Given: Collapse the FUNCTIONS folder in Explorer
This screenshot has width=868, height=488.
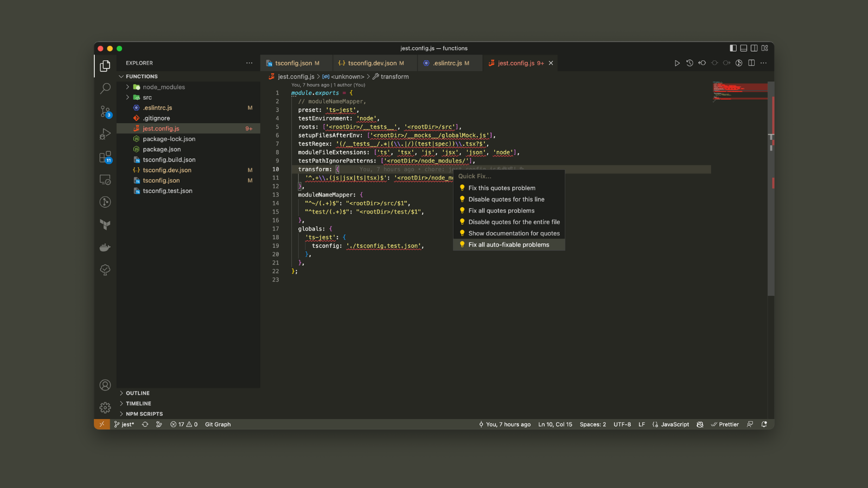Looking at the screenshot, I should [x=142, y=76].
